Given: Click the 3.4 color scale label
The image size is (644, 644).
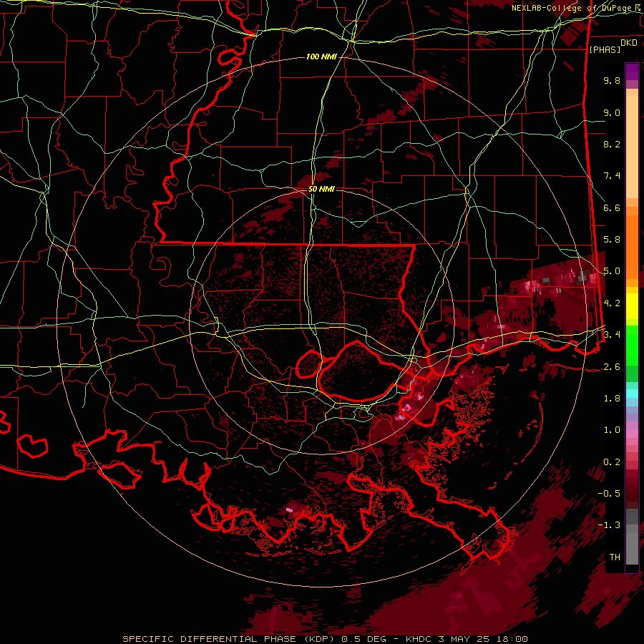Looking at the screenshot, I should [612, 334].
